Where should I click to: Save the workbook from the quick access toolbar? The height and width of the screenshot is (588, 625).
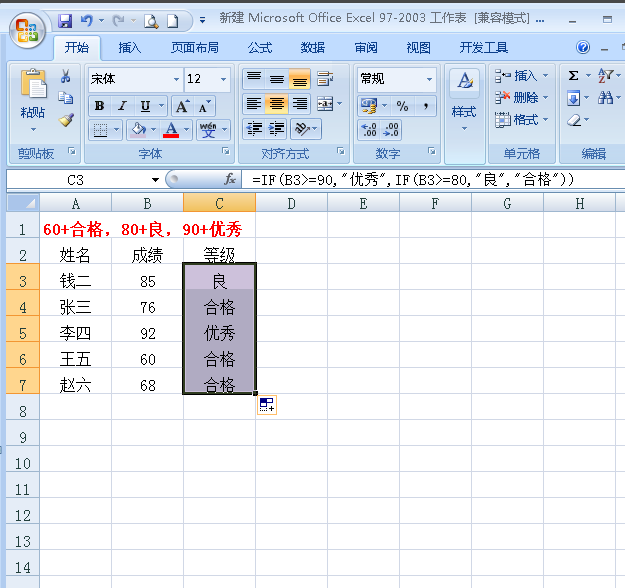coord(65,20)
